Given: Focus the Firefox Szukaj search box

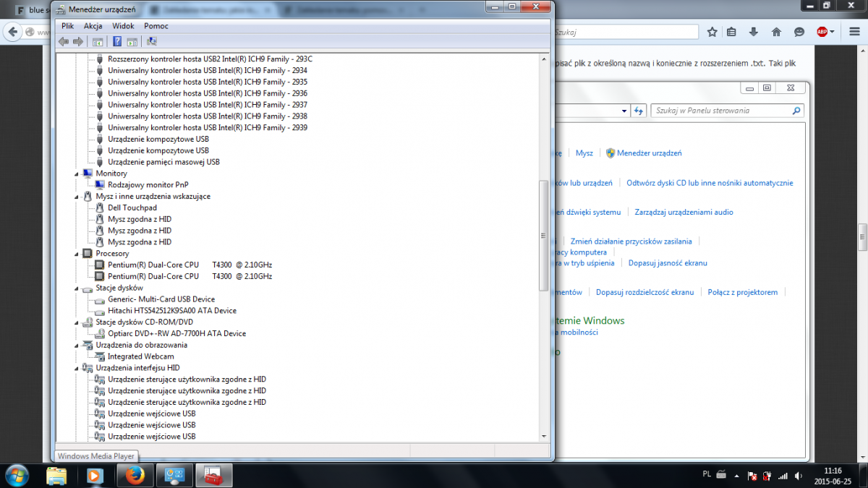Looking at the screenshot, I should 625,32.
